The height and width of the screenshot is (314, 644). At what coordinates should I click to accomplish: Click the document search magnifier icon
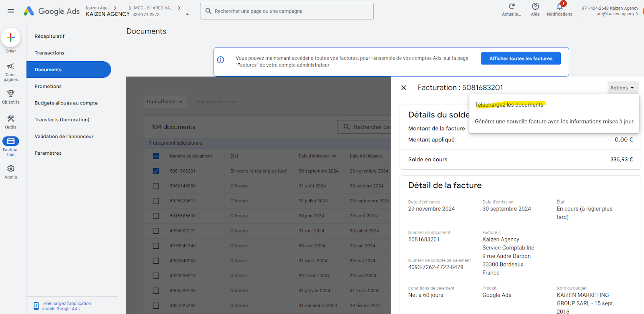[347, 127]
